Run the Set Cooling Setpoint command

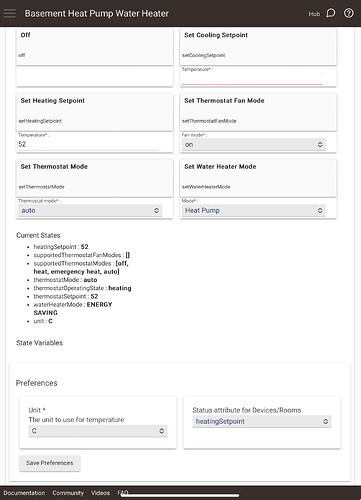coord(258,46)
